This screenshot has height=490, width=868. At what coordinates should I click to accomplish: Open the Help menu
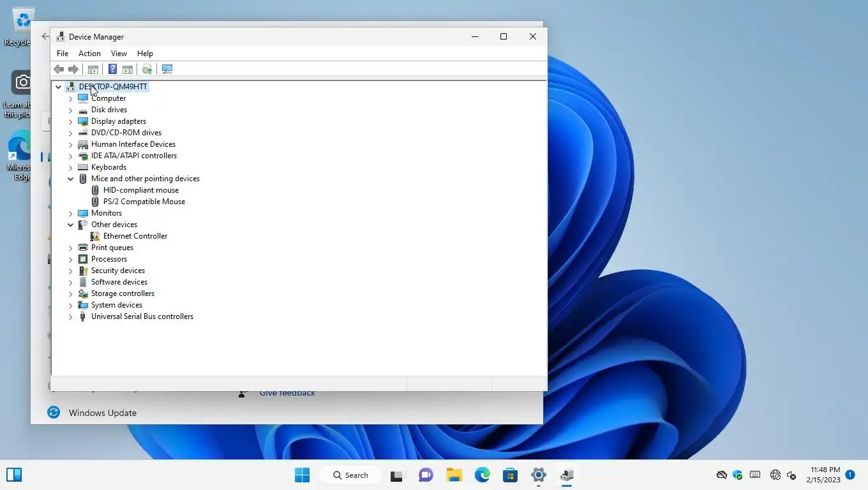tap(145, 54)
